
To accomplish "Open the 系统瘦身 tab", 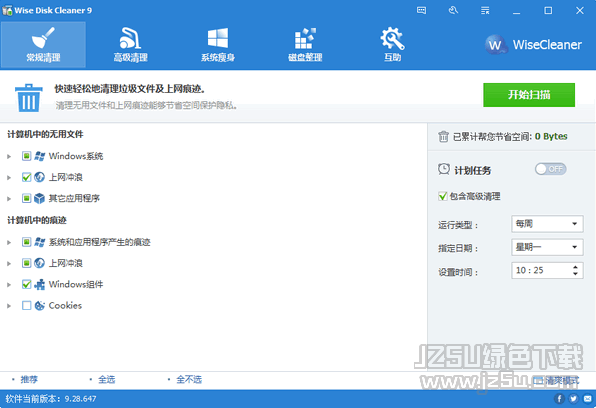I will 218,44.
